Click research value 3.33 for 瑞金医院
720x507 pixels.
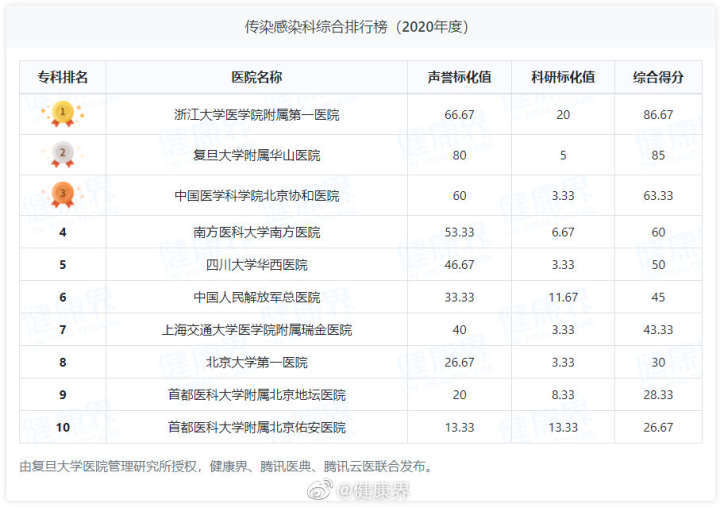pos(563,330)
